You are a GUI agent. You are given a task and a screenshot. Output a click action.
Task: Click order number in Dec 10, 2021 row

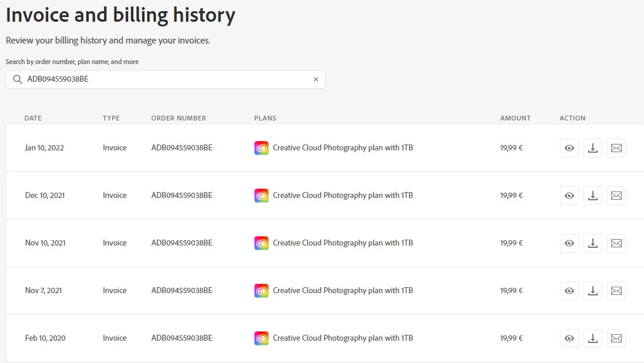(182, 196)
